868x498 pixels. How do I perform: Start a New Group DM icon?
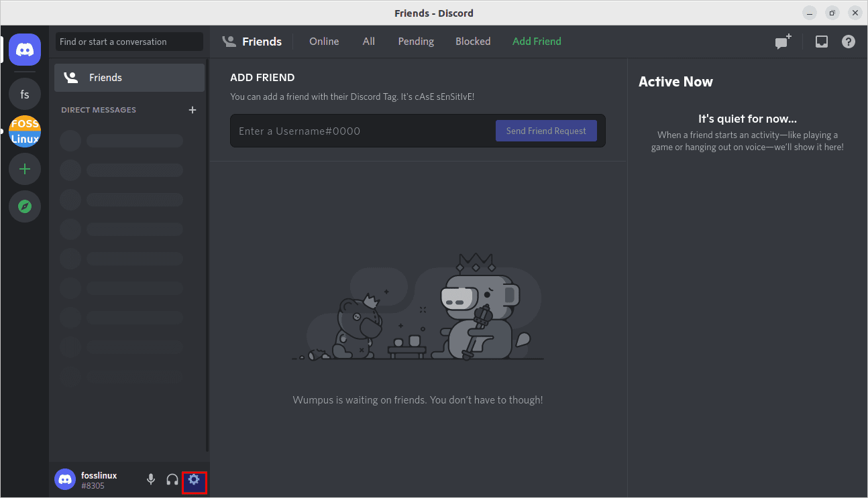click(783, 42)
